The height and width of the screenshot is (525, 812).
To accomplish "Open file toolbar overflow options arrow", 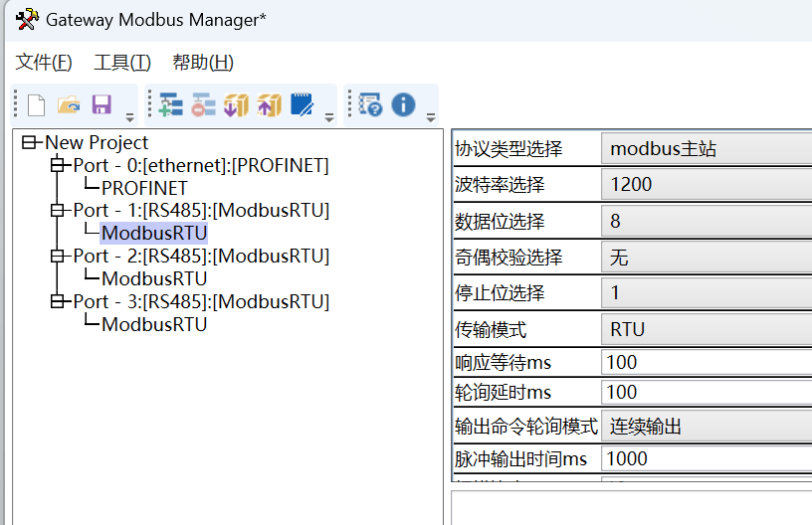I will [130, 117].
